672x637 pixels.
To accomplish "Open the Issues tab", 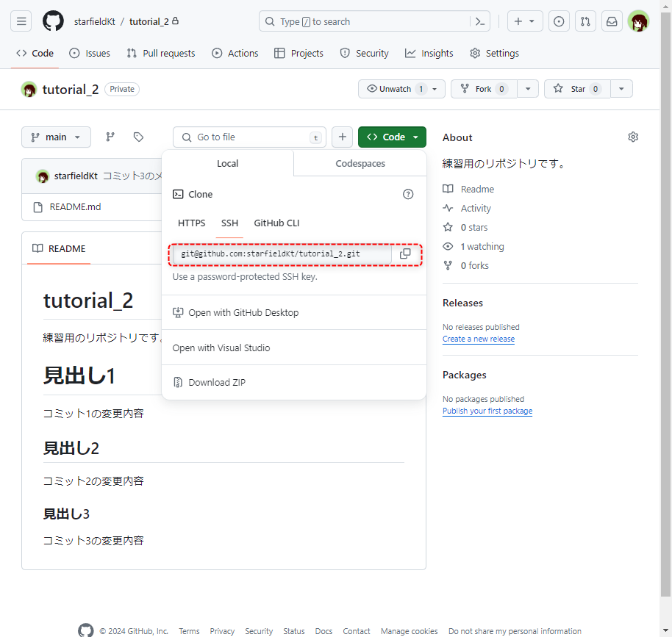I will pos(90,53).
